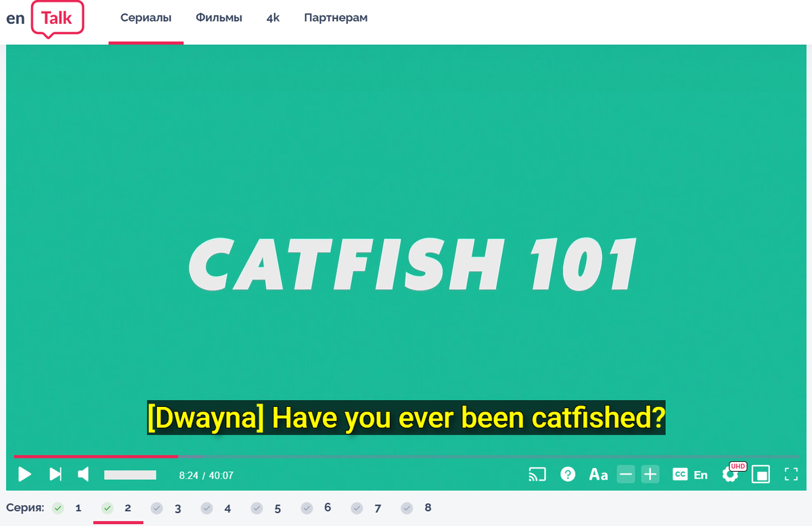Select episode 6
The image size is (812, 526).
328,508
